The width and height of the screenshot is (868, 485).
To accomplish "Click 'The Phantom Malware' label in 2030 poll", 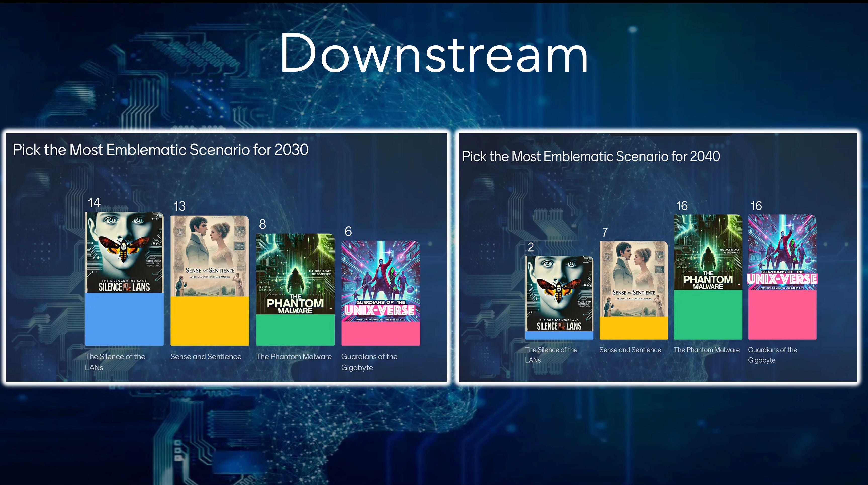I will click(294, 356).
